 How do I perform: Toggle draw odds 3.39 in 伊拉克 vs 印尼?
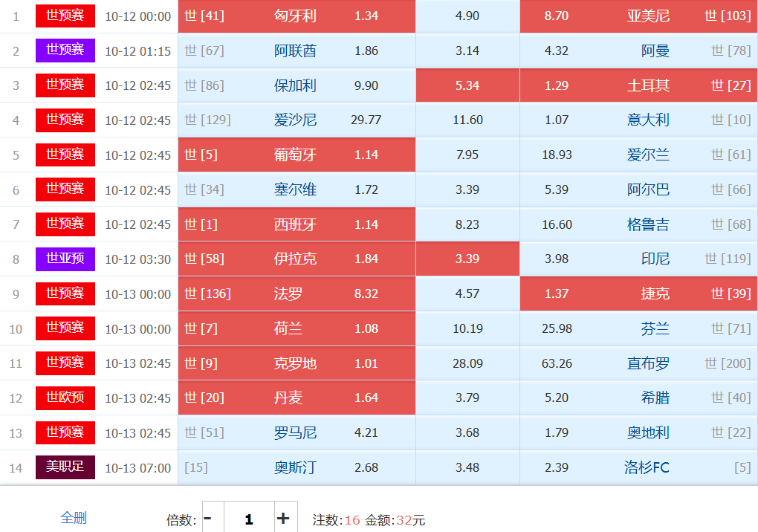(x=467, y=259)
